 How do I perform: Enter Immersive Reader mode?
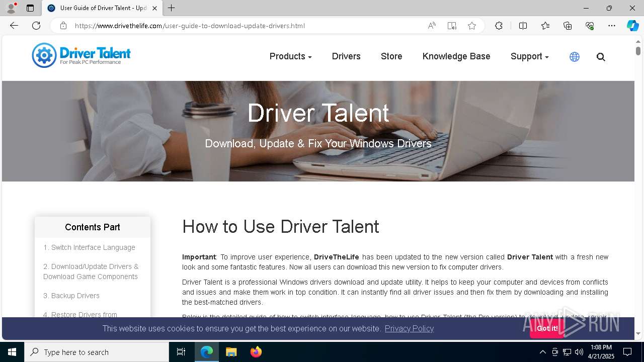[452, 26]
